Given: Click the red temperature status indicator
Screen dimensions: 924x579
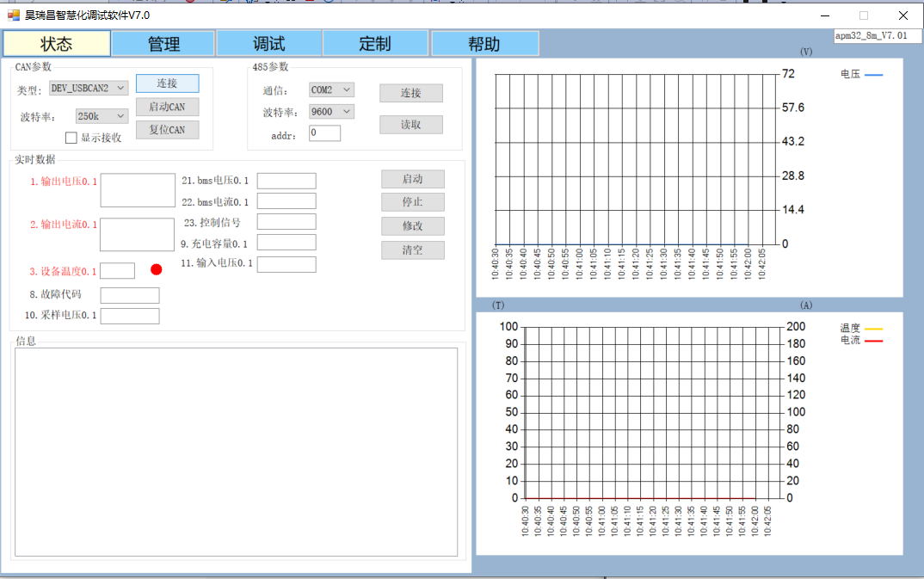Looking at the screenshot, I should pos(157,269).
